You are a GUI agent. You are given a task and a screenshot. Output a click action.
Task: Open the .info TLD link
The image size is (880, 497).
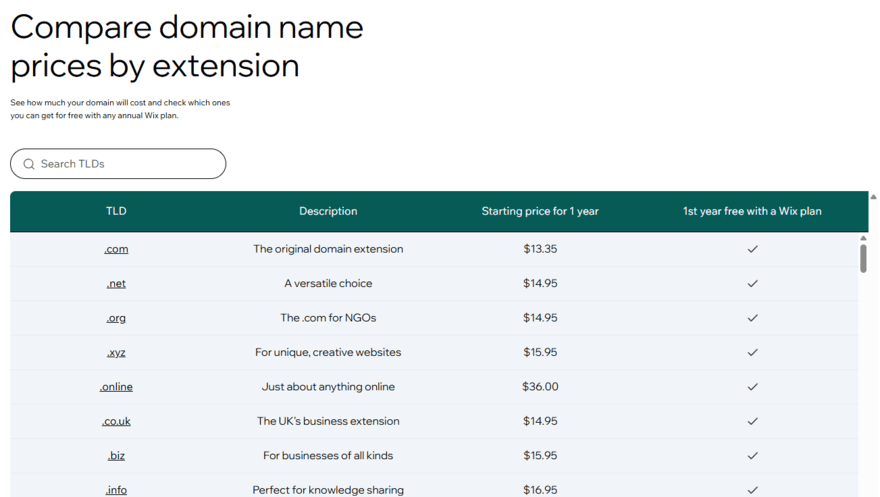pyautogui.click(x=116, y=490)
